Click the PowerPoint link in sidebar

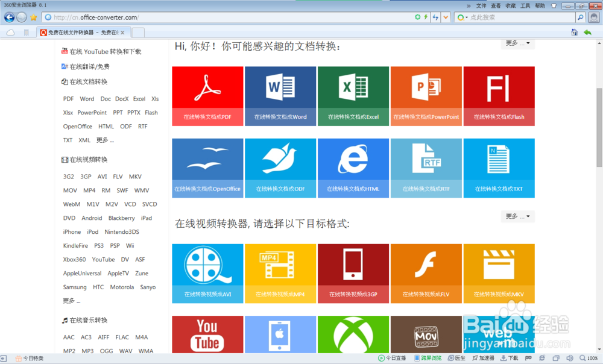click(92, 113)
